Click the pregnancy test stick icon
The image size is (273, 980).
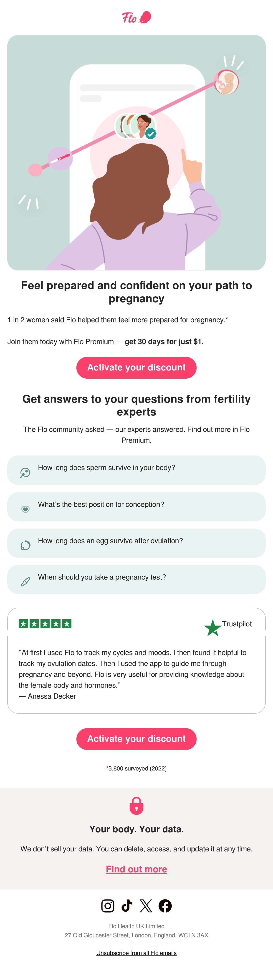25,582
